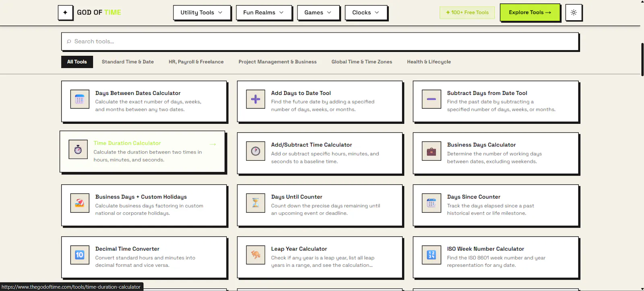Click the God of Time star logo icon
This screenshot has width=644, height=291.
(x=65, y=12)
